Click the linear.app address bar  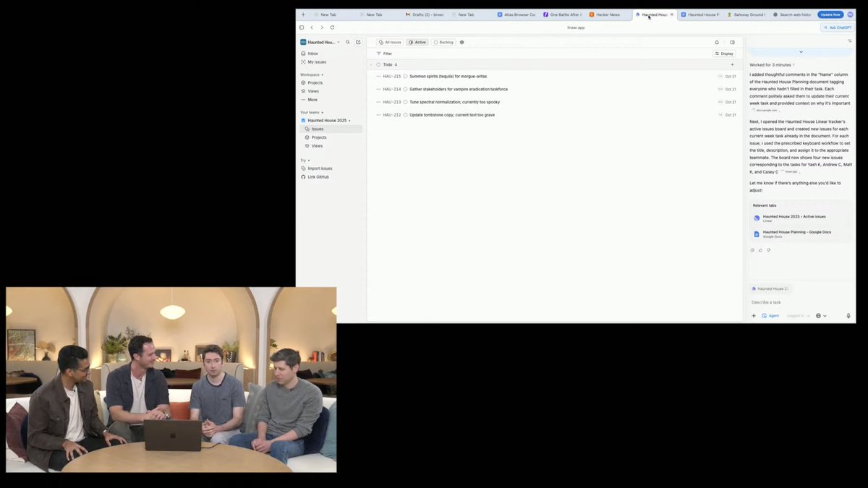576,27
